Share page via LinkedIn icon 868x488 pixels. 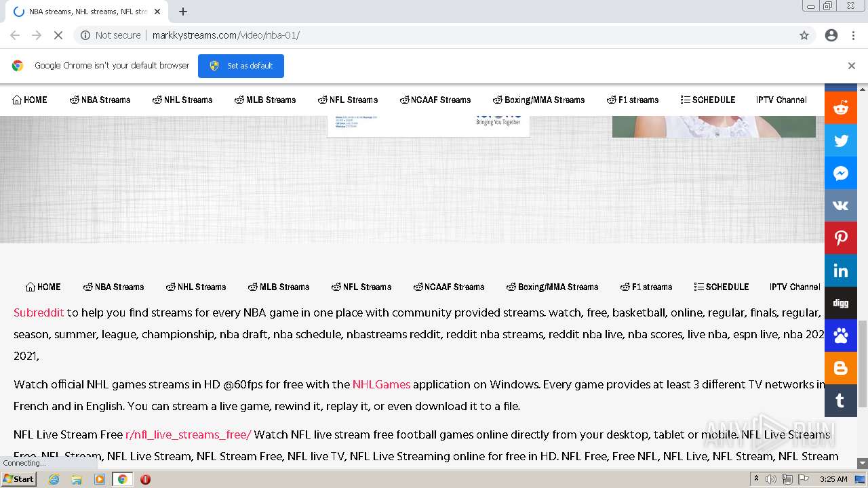841,270
